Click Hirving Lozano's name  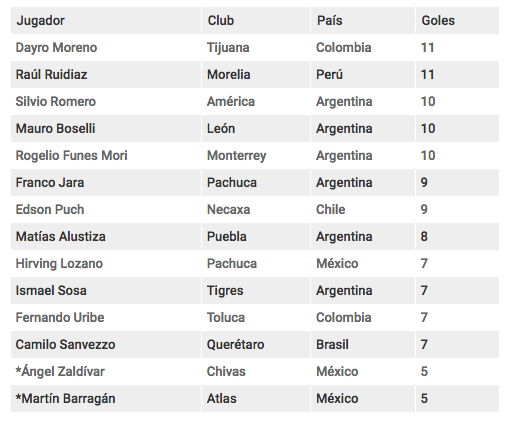click(59, 264)
